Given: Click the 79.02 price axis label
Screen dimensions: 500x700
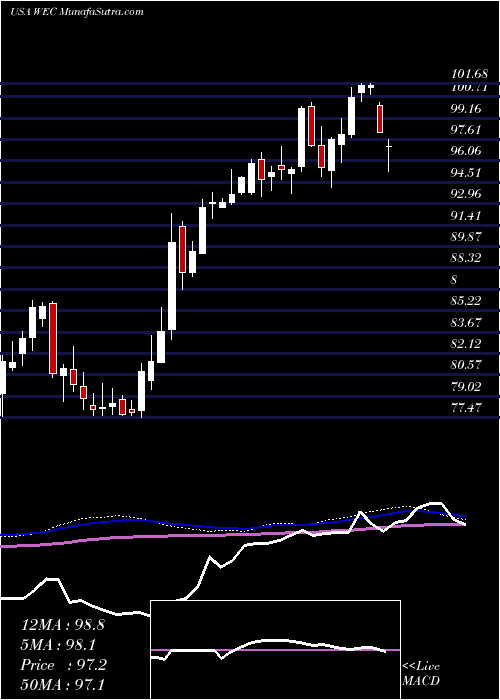Looking at the screenshot, I should tap(467, 386).
